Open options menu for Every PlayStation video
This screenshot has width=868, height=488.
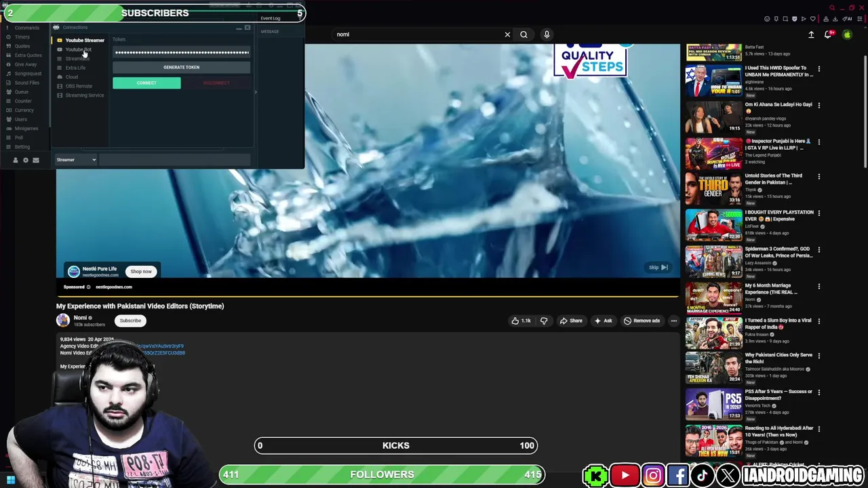click(818, 213)
